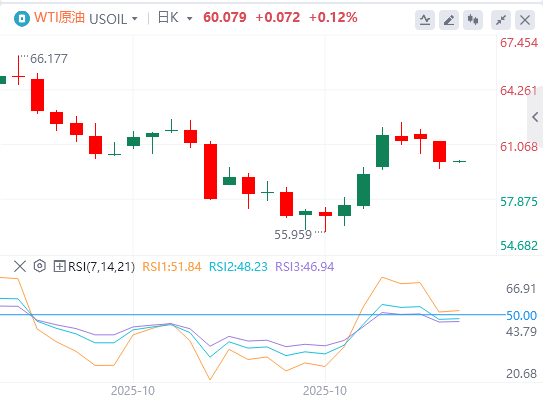Open the indicator line-chart tool icon
Screen dimensions: 543x403
point(425,20)
